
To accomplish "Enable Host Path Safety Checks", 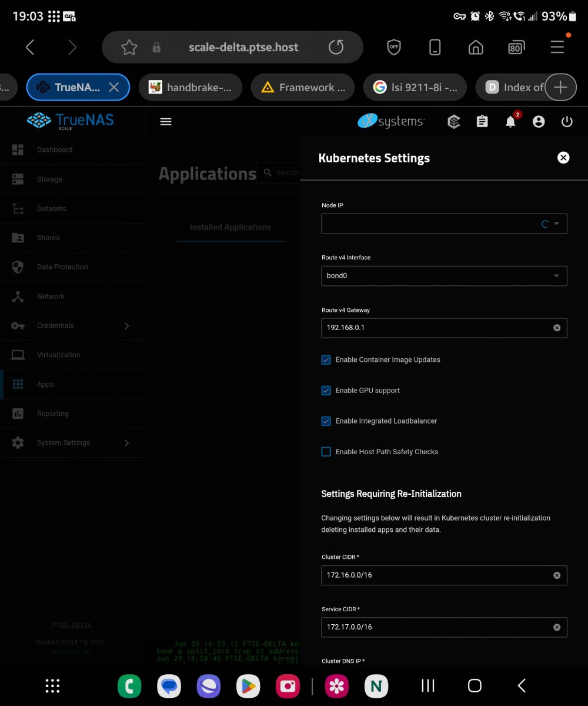I will click(x=326, y=452).
